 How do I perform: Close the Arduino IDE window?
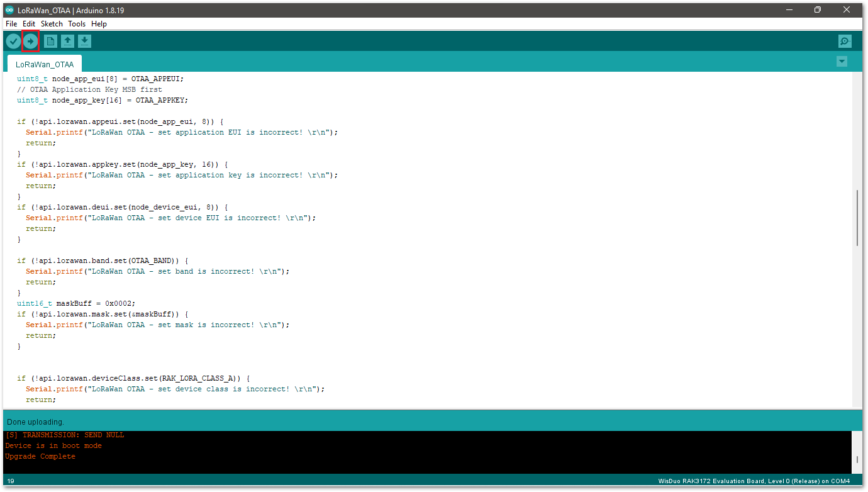coord(846,9)
